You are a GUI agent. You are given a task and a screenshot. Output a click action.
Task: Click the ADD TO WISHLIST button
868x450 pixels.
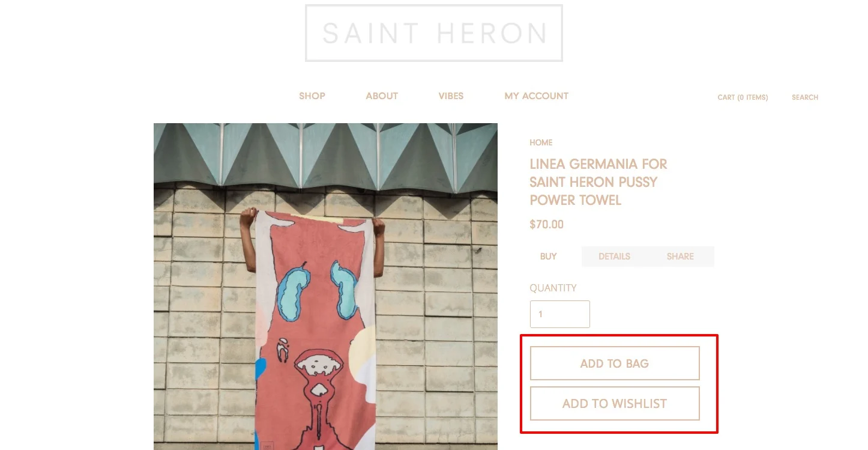[x=615, y=404]
